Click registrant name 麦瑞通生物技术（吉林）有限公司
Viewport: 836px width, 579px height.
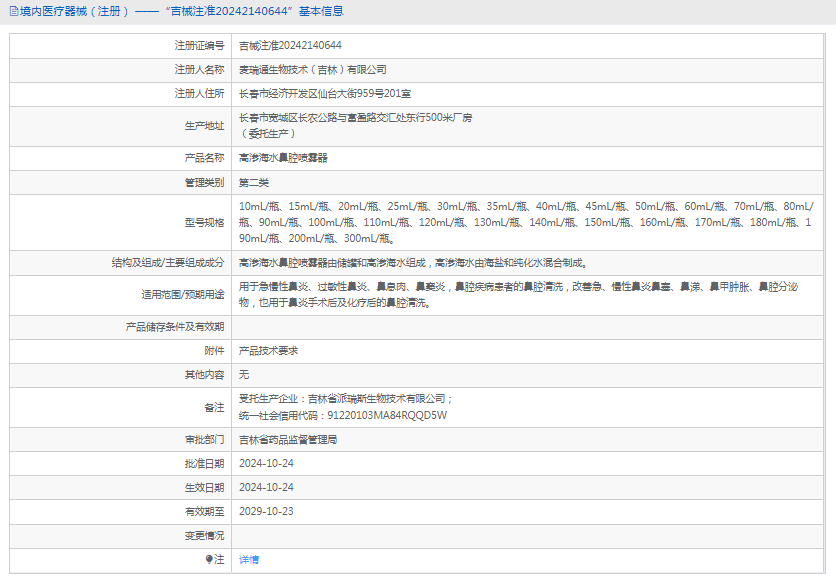click(x=312, y=70)
